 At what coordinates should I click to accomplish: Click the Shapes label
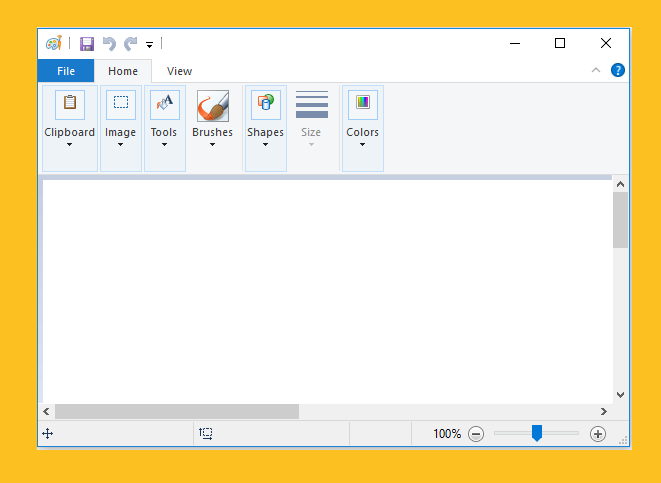266,133
